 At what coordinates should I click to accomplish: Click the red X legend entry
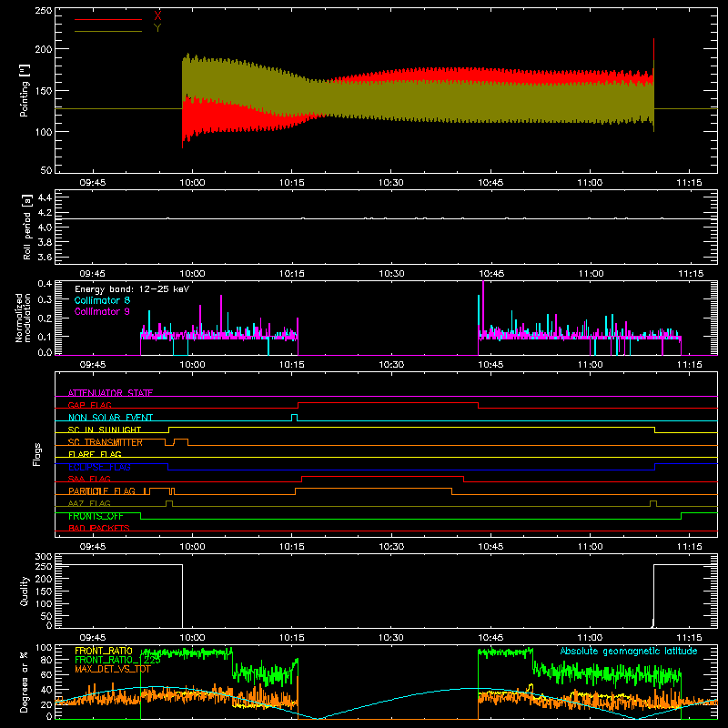[157, 15]
